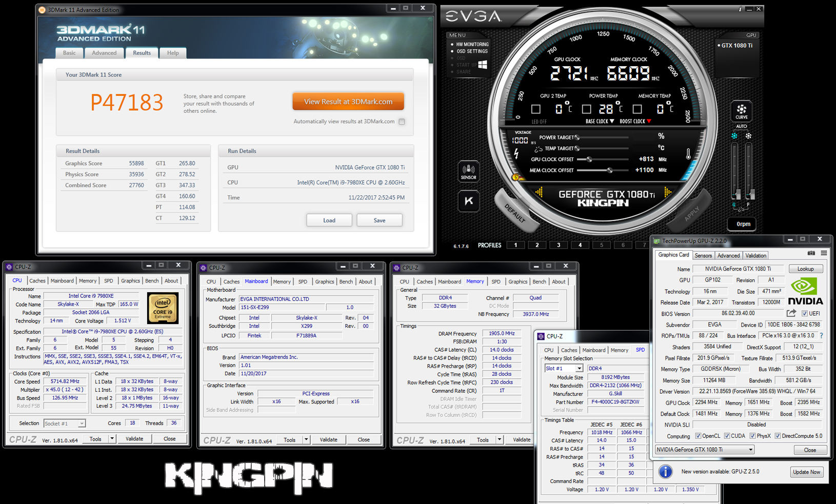Switch to the Advanced tab in 3DMark 11
The image size is (836, 504).
[x=104, y=53]
